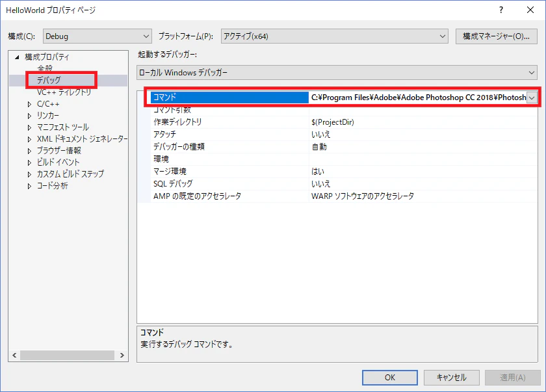The width and height of the screenshot is (546, 392).
Task: Select the SQL デバッグ property row
Action: click(x=230, y=184)
